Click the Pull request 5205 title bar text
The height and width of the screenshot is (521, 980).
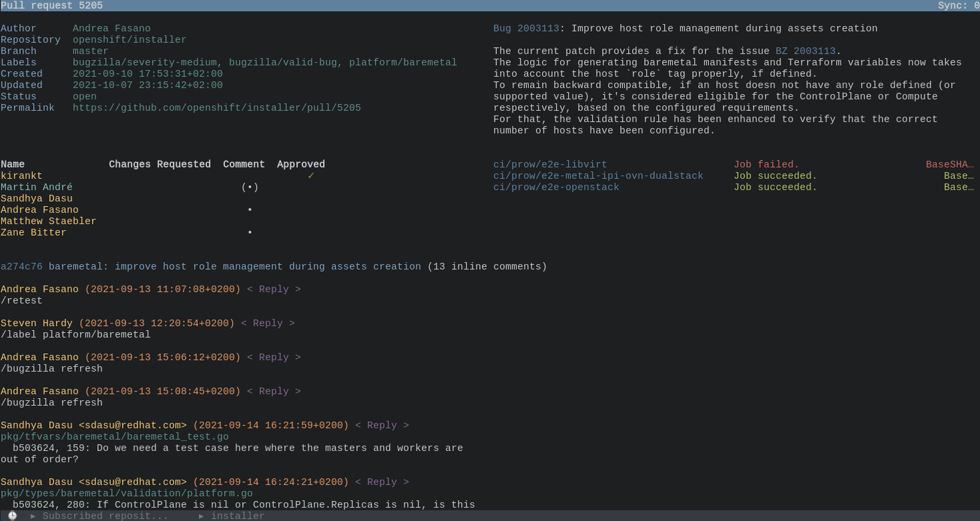[x=51, y=5]
